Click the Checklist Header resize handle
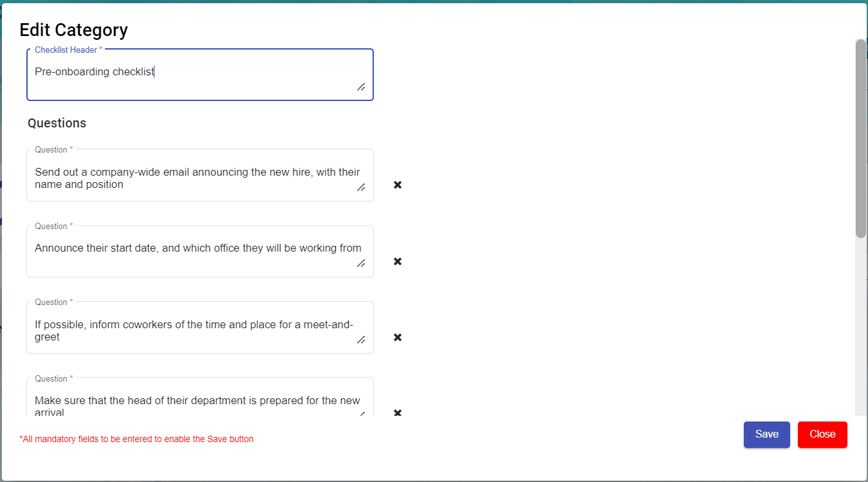 point(361,87)
